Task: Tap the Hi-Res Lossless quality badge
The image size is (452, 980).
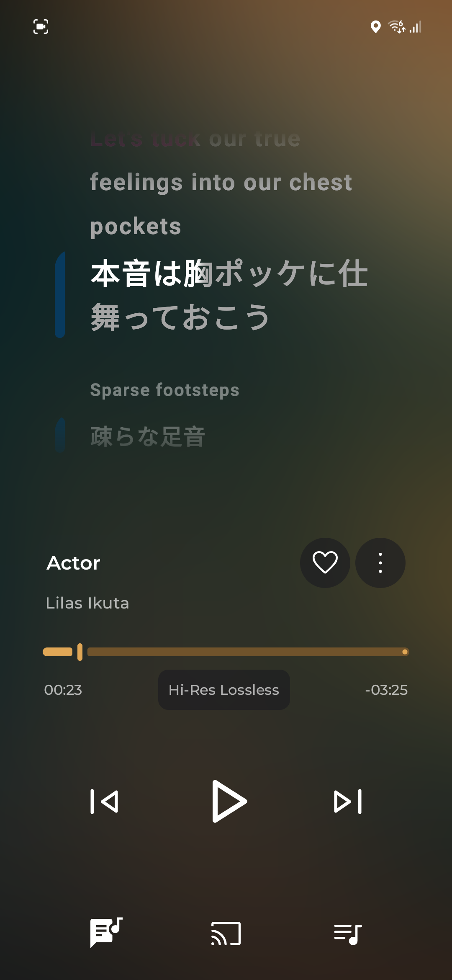Action: pos(224,690)
